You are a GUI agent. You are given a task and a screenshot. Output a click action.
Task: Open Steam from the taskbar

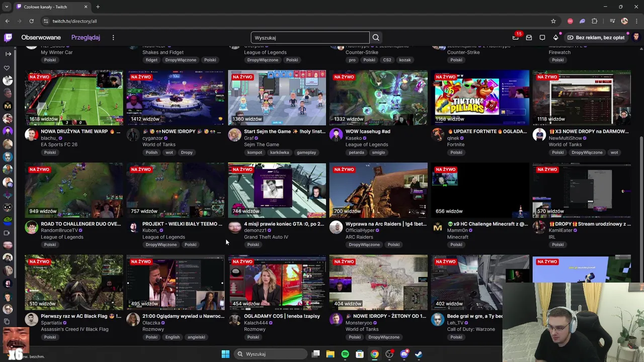(419, 354)
